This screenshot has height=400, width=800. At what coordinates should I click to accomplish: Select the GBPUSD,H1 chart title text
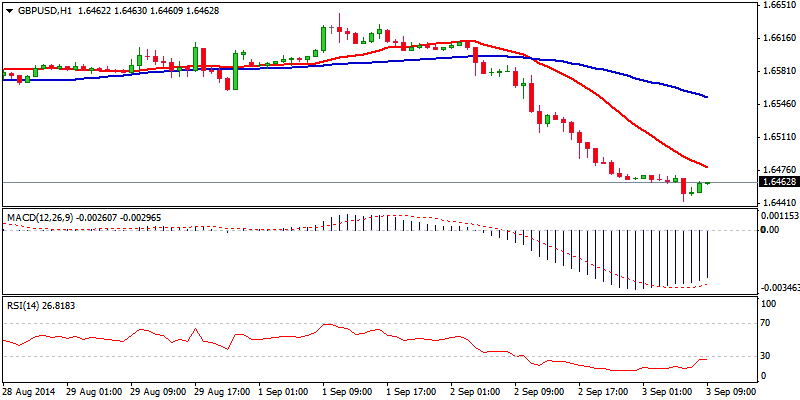pos(44,10)
